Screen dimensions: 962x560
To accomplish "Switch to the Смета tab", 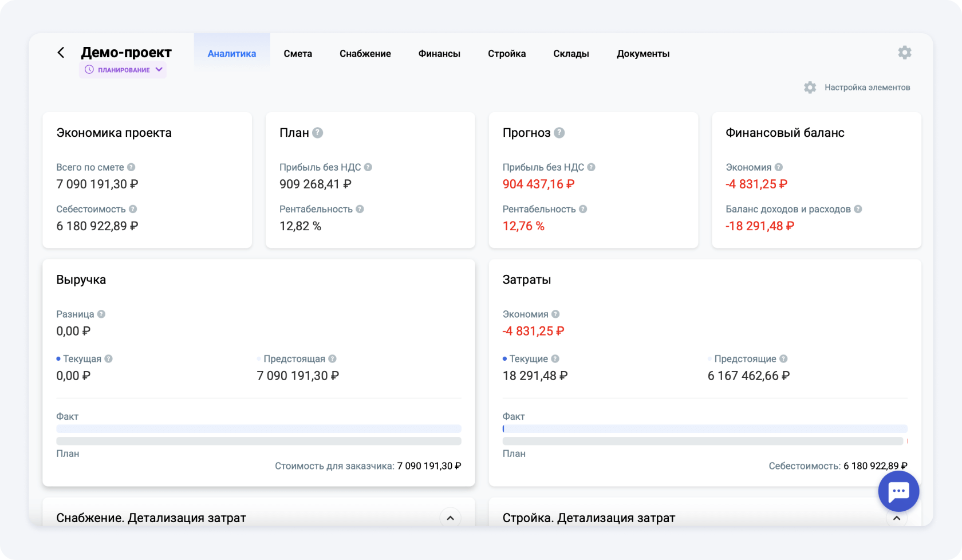I will coord(298,54).
